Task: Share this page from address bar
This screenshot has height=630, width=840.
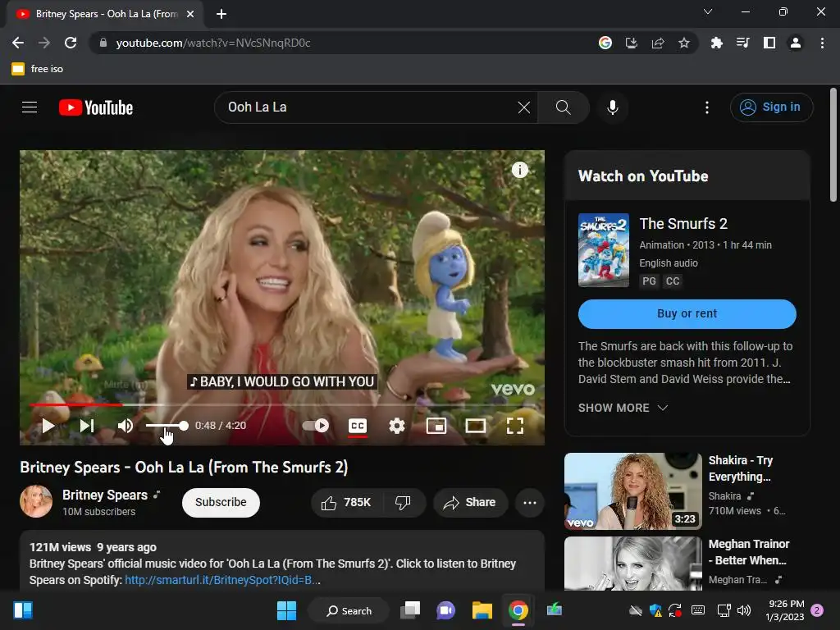Action: (657, 43)
